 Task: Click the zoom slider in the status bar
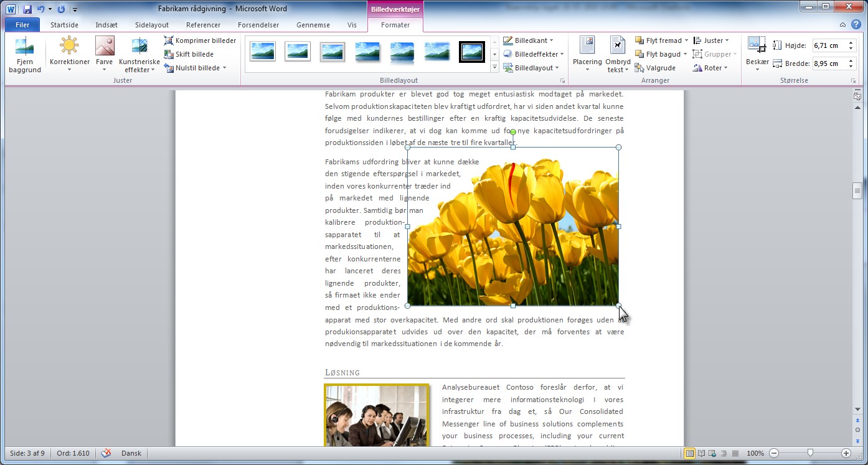coord(809,453)
